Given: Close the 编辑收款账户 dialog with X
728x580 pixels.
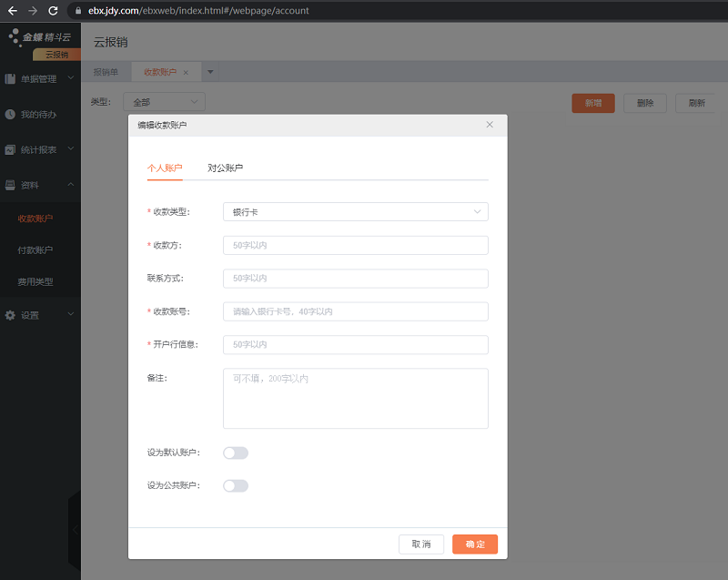Looking at the screenshot, I should tap(490, 125).
